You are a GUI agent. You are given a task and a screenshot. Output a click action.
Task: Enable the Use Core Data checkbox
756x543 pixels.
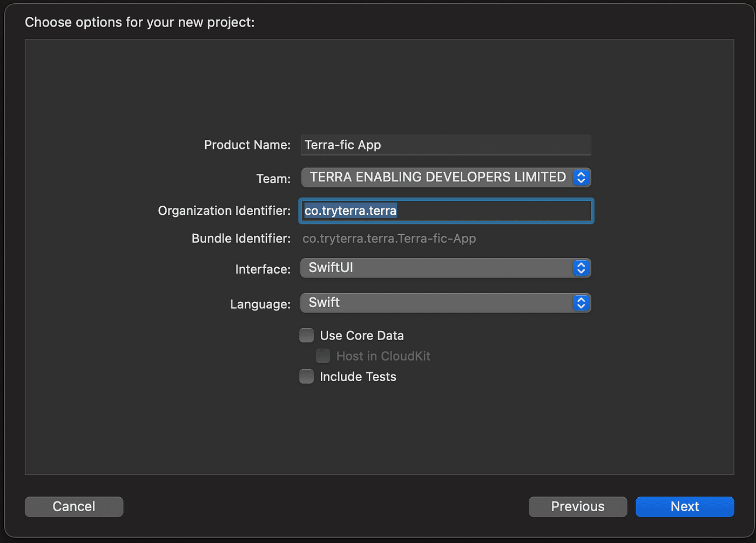pos(307,336)
